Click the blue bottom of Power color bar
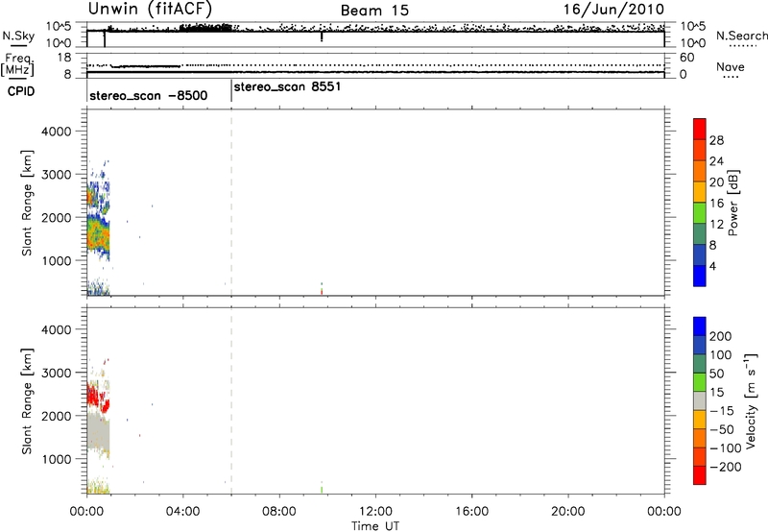The height and width of the screenshot is (532, 768). tap(700, 276)
